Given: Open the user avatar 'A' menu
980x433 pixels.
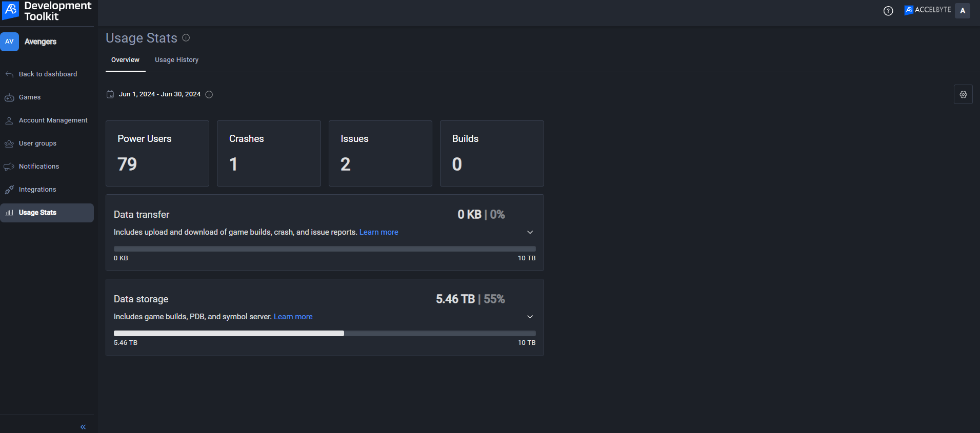Looking at the screenshot, I should point(963,11).
